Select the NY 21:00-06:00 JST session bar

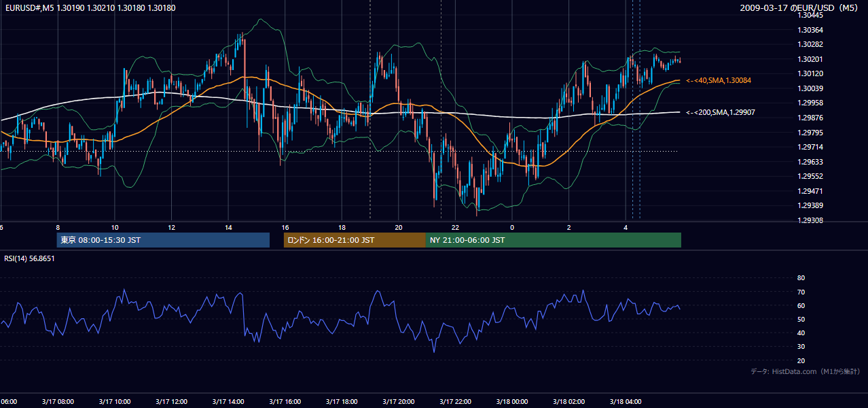[554, 240]
